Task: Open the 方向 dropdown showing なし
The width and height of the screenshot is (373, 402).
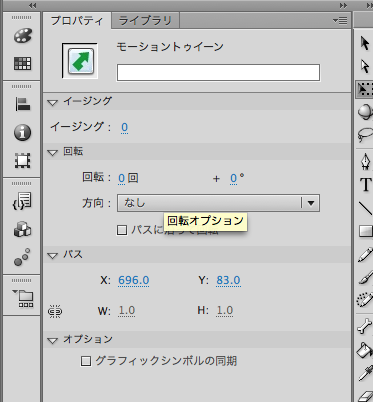Action: coord(218,203)
